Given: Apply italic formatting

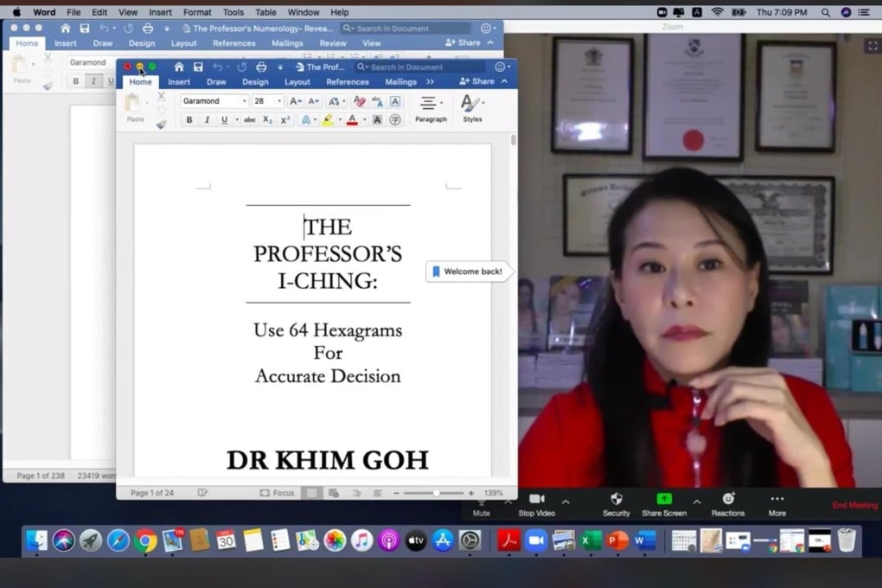Looking at the screenshot, I should pos(208,118).
